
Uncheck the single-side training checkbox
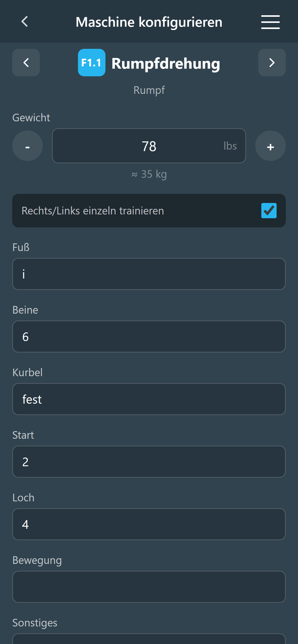click(x=269, y=211)
